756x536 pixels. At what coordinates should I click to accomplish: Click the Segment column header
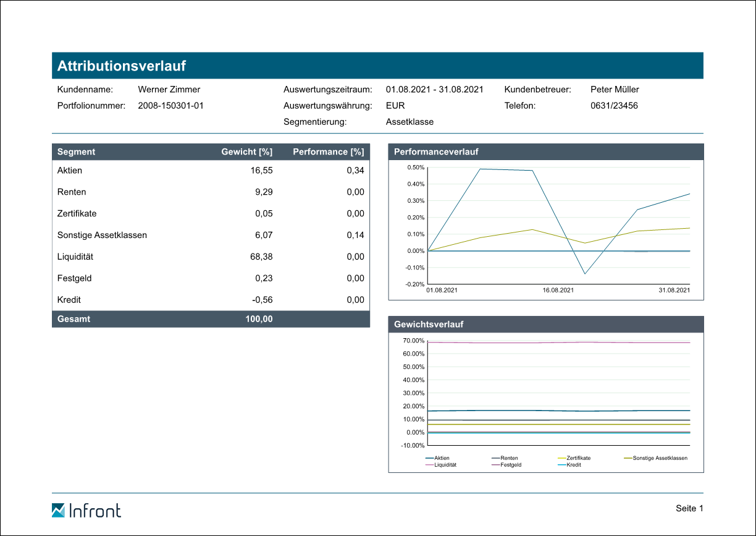tap(77, 152)
